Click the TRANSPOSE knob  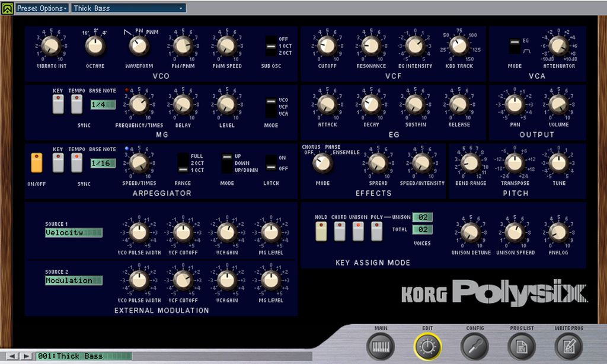[x=515, y=163]
